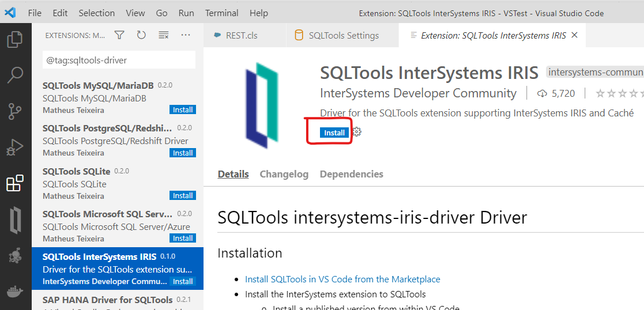
Task: Open the extensions panel more actions menu
Action: click(186, 35)
